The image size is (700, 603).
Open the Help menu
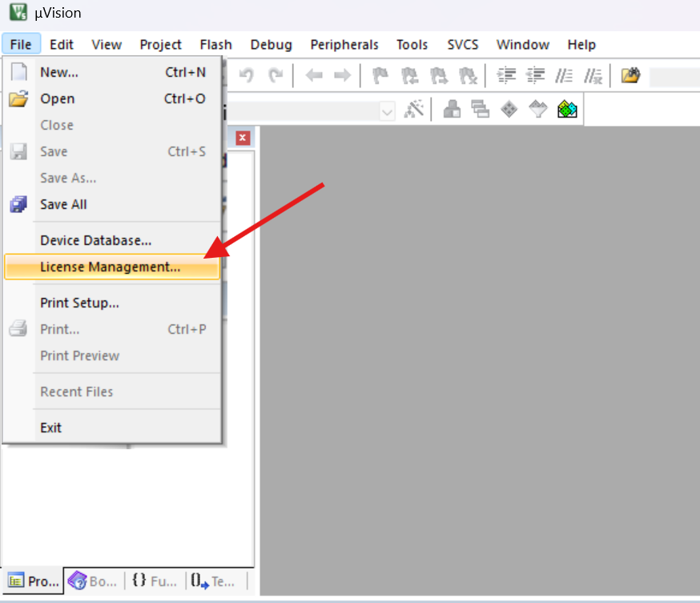coord(581,45)
